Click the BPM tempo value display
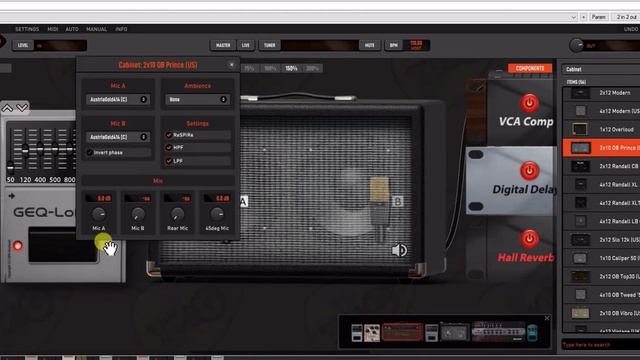 (416, 45)
